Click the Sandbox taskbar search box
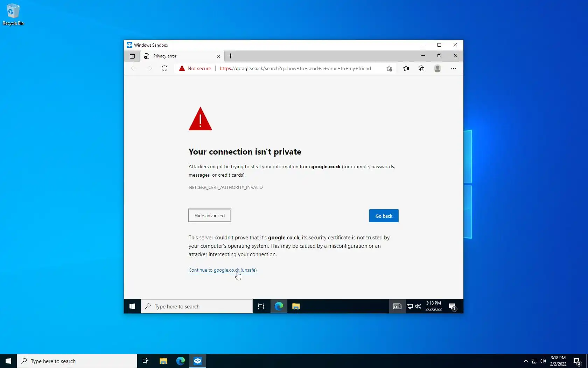Viewport: 588px width, 368px height. (197, 306)
